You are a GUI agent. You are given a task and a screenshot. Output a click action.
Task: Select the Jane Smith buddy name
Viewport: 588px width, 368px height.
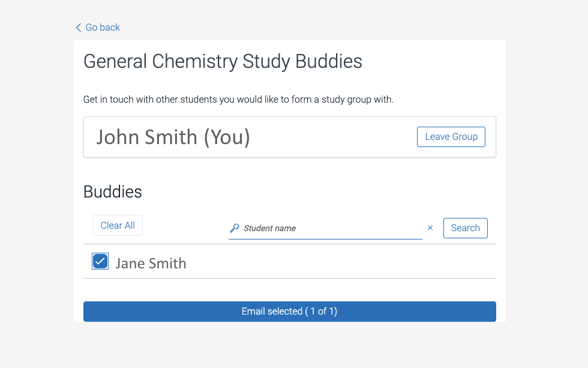point(151,264)
